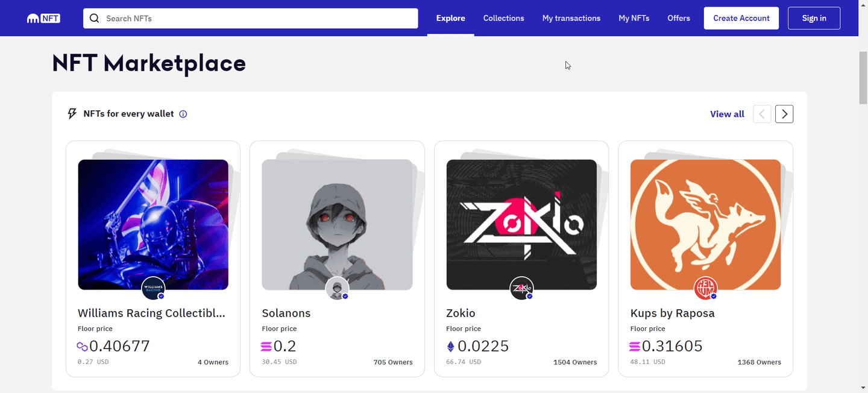Go to My transactions tab

[571, 18]
